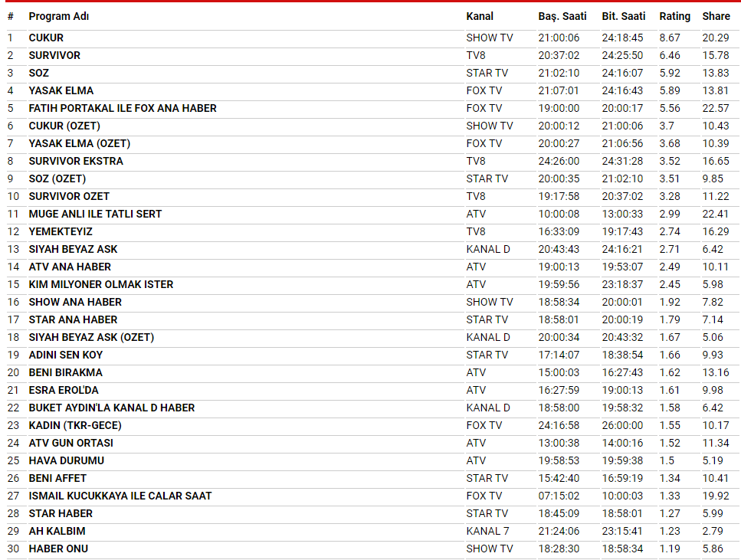
Task: Select the CUKUR program name in row 1
Action: pyautogui.click(x=46, y=38)
